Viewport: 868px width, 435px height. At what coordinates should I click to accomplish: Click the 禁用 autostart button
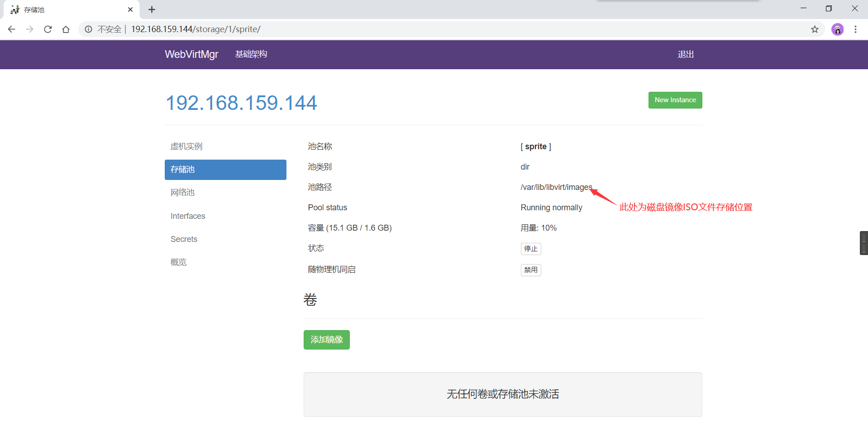click(x=531, y=270)
